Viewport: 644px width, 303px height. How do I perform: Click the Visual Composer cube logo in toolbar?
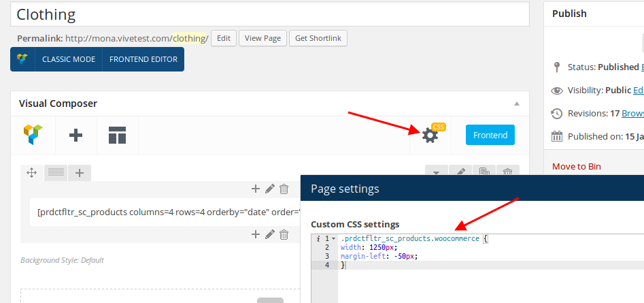coord(33,135)
